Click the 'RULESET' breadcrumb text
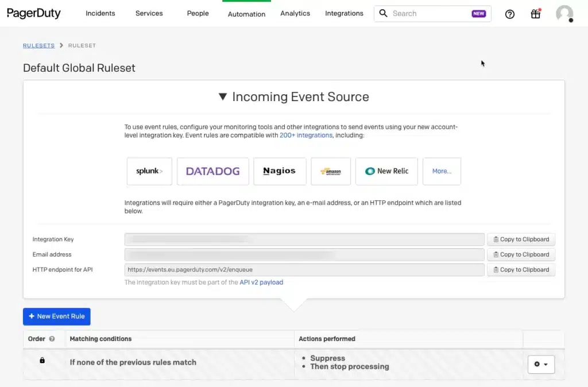This screenshot has height=387, width=588. click(82, 45)
